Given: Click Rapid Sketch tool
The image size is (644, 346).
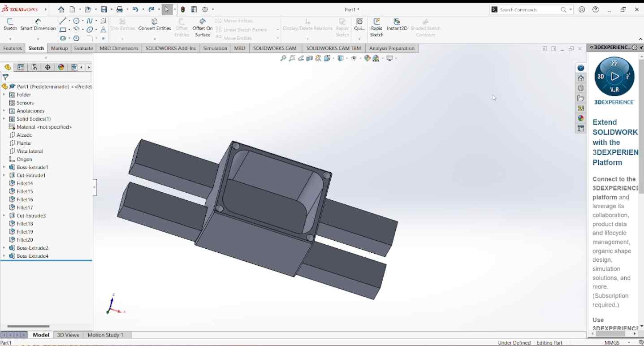Looking at the screenshot, I should click(x=376, y=28).
